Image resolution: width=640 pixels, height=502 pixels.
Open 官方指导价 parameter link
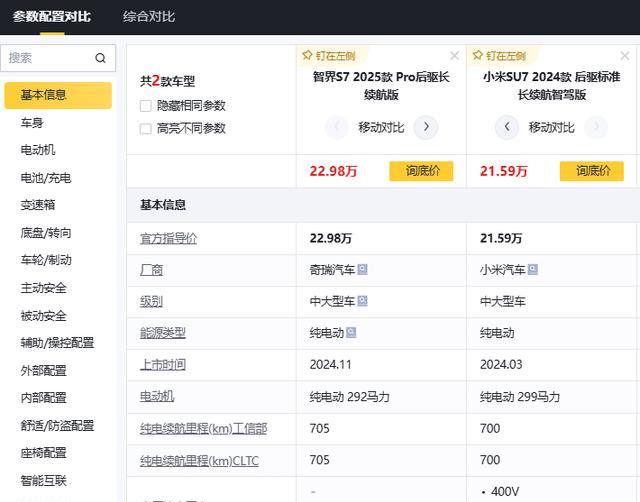[x=168, y=238]
